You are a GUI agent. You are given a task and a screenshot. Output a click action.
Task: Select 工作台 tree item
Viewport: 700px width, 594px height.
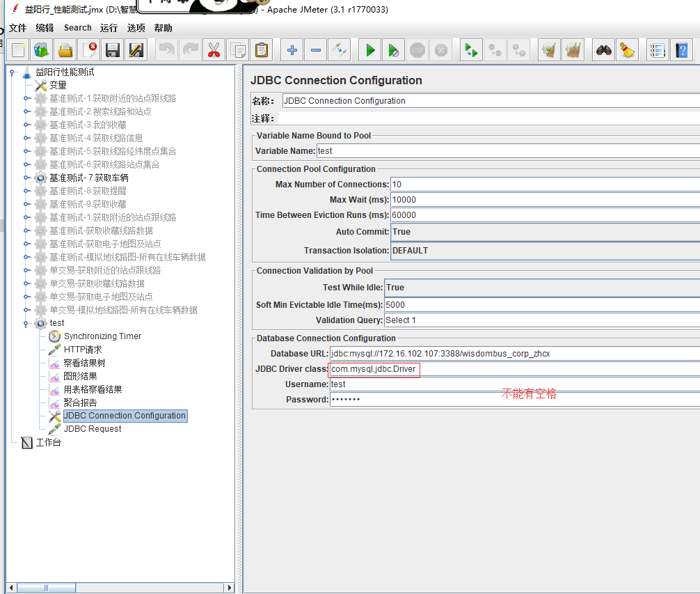(x=48, y=443)
